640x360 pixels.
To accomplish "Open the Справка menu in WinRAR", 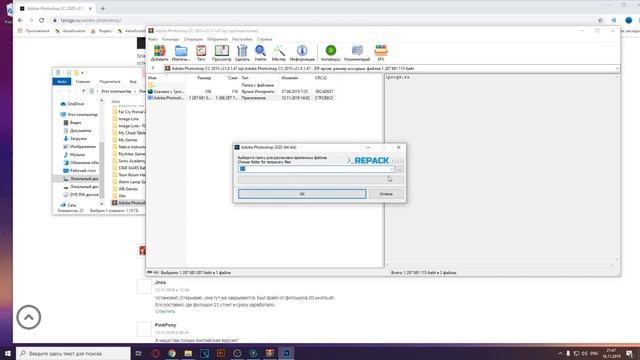I will point(264,39).
